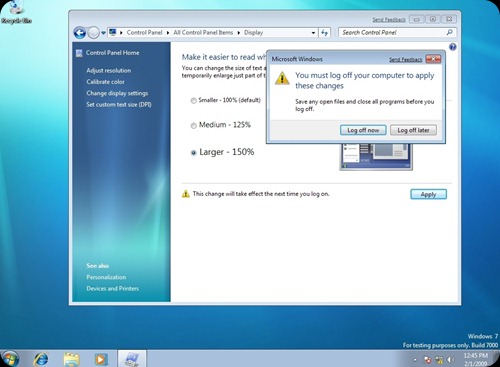This screenshot has width=500, height=367.
Task: Click the Control Panel Home icon
Action: [x=79, y=53]
